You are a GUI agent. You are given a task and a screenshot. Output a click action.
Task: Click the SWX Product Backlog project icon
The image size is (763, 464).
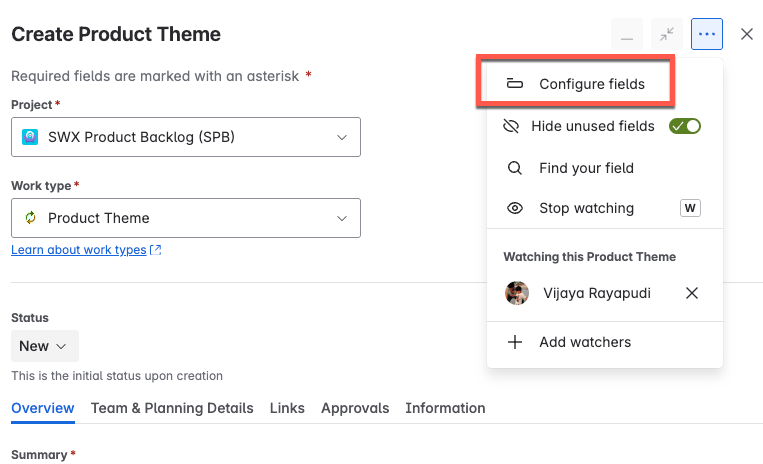point(30,137)
